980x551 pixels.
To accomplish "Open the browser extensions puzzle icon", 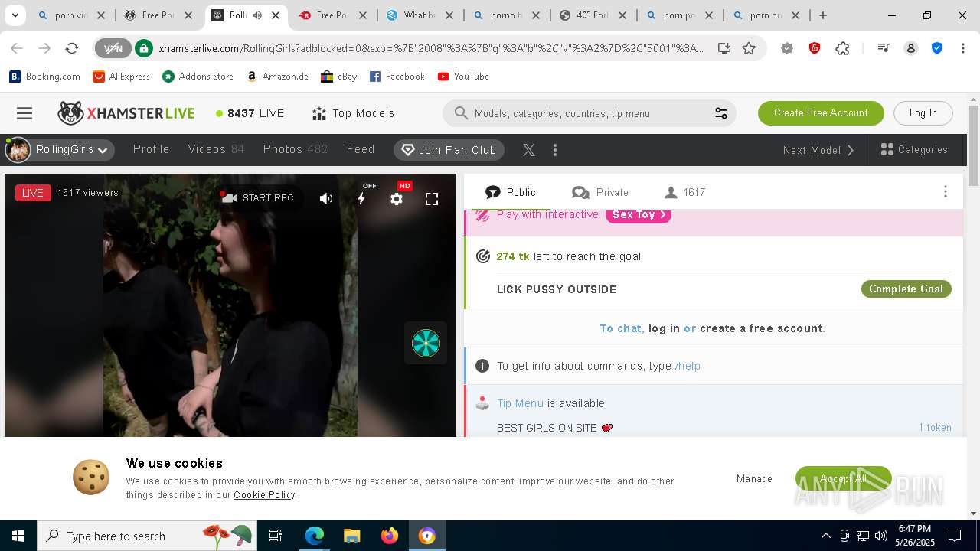I will click(843, 48).
